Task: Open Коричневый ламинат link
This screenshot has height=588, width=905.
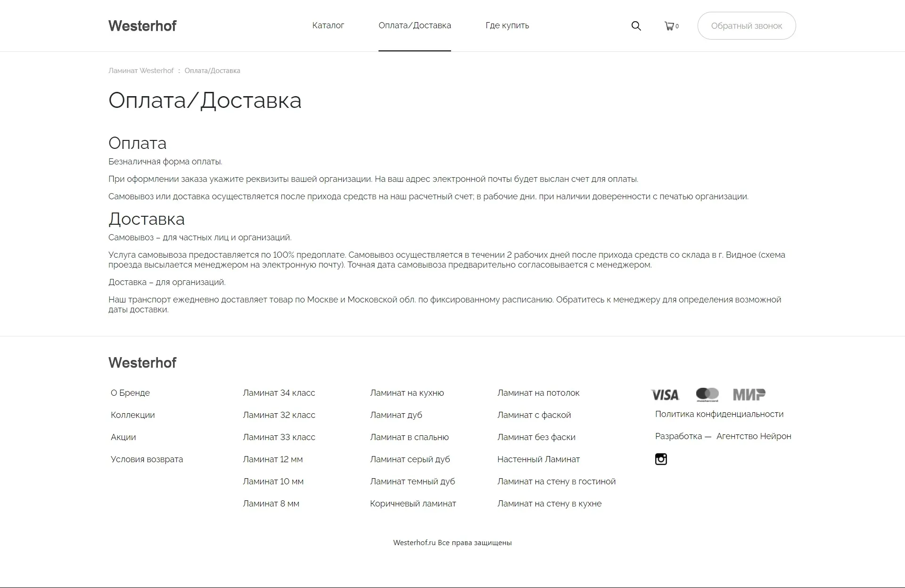Action: (413, 504)
